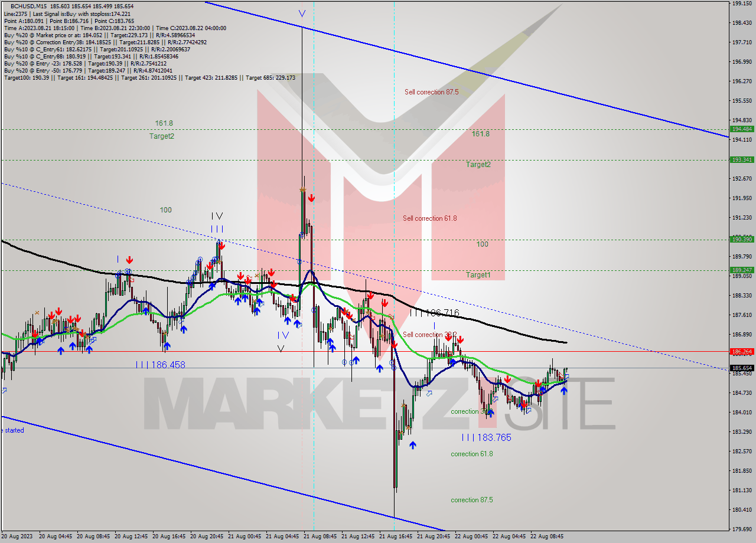The height and width of the screenshot is (543, 756).
Task: Click the 194.484 green price tag
Action: [742, 129]
